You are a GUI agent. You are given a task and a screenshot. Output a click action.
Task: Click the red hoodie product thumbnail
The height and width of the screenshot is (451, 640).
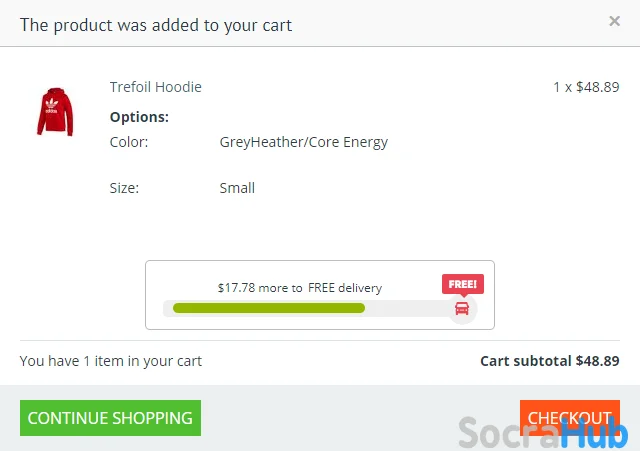(55, 111)
